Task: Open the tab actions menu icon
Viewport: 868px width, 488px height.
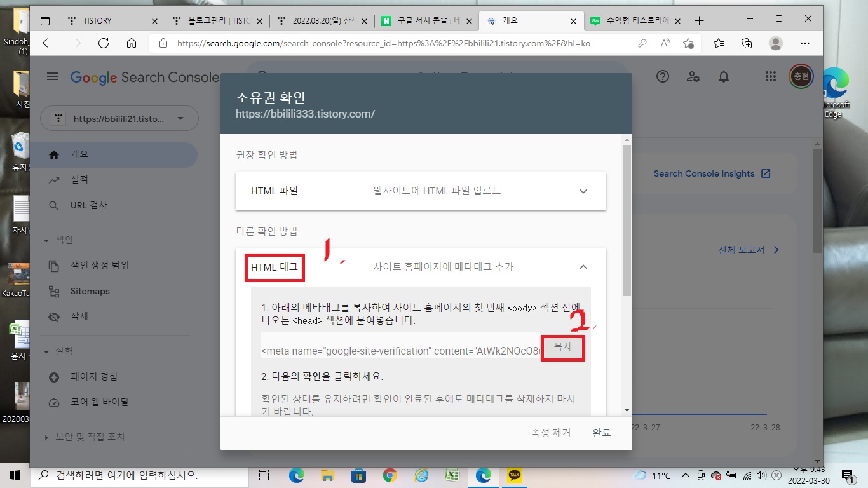Action: [45, 20]
